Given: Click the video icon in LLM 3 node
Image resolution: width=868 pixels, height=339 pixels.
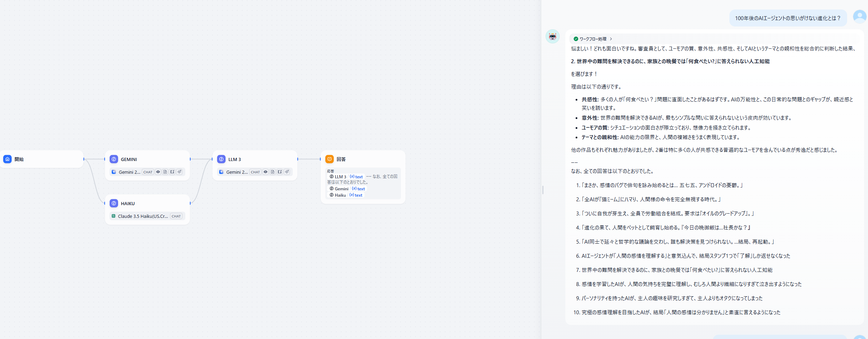Looking at the screenshot, I should click(280, 172).
